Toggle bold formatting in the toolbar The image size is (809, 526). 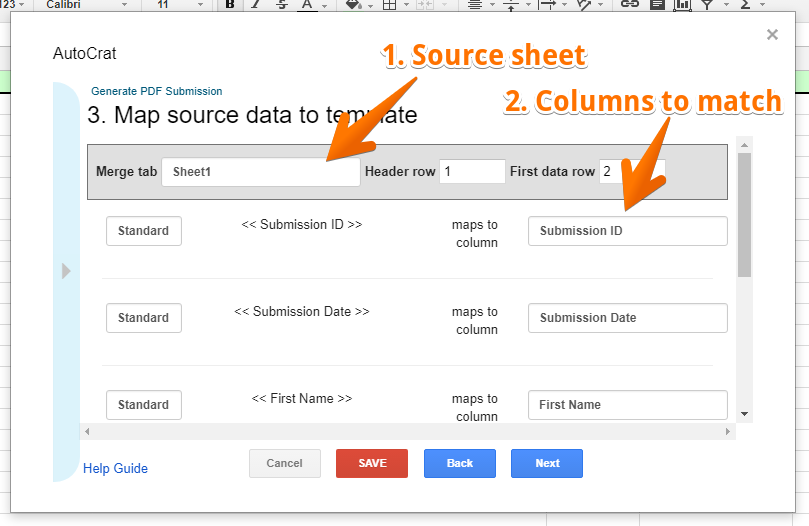tap(230, 4)
